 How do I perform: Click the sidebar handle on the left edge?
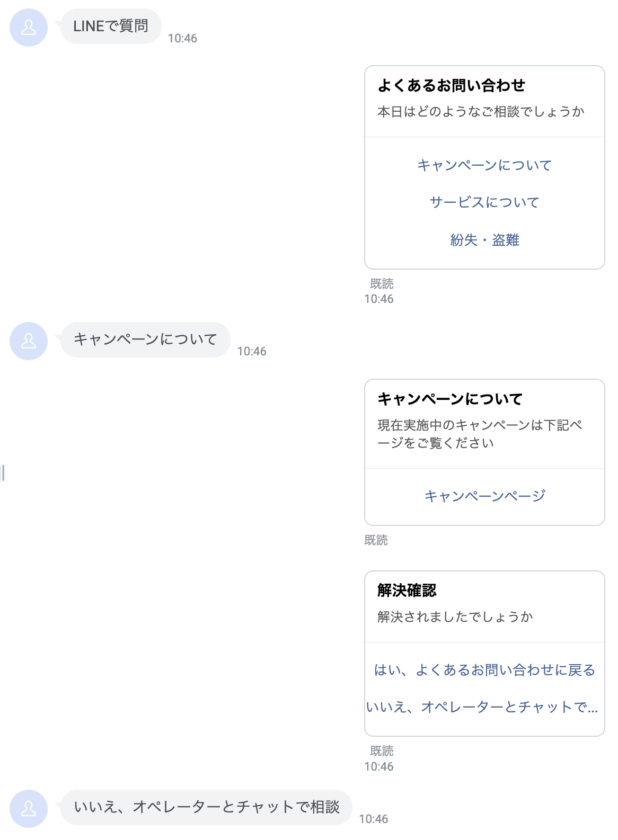(3, 472)
